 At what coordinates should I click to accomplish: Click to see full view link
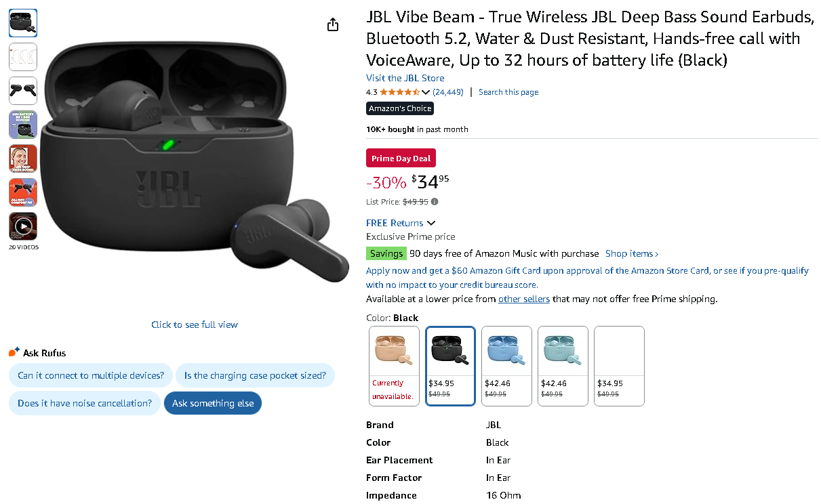[195, 324]
